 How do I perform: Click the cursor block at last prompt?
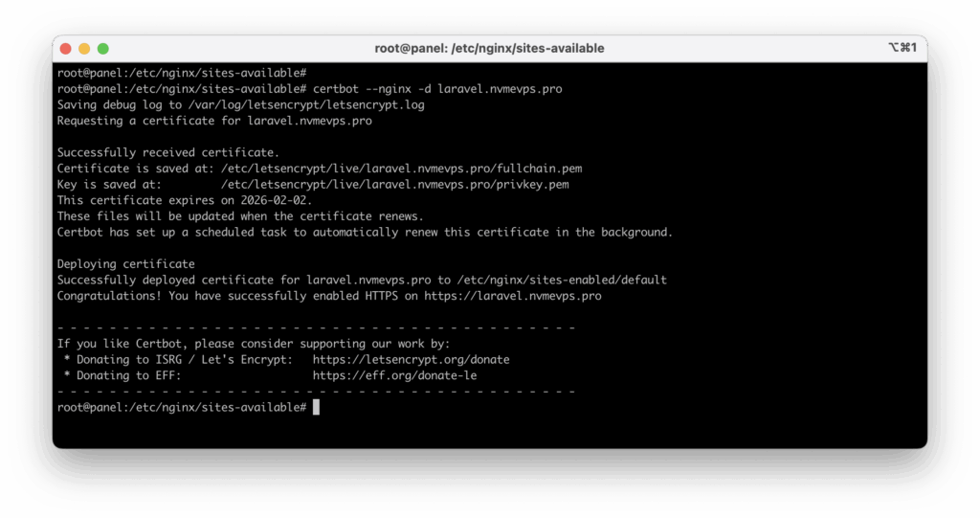(316, 408)
